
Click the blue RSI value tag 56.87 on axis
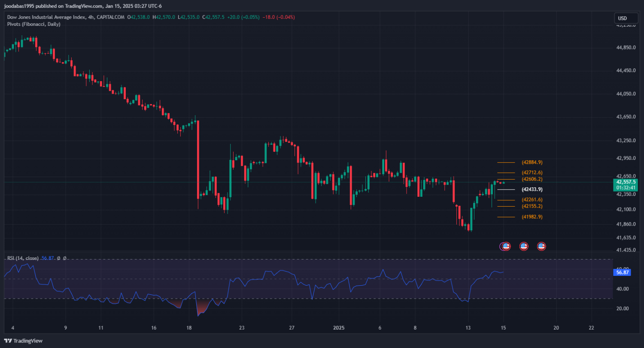[622, 272]
